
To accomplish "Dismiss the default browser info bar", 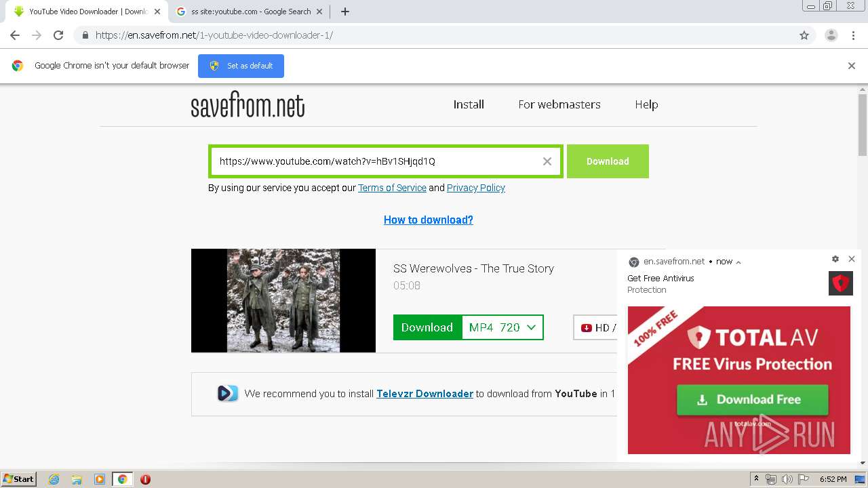I will click(x=852, y=66).
